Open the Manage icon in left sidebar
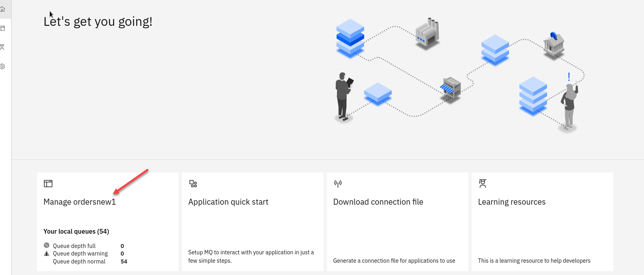Image resolution: width=644 pixels, height=275 pixels. coord(2,28)
